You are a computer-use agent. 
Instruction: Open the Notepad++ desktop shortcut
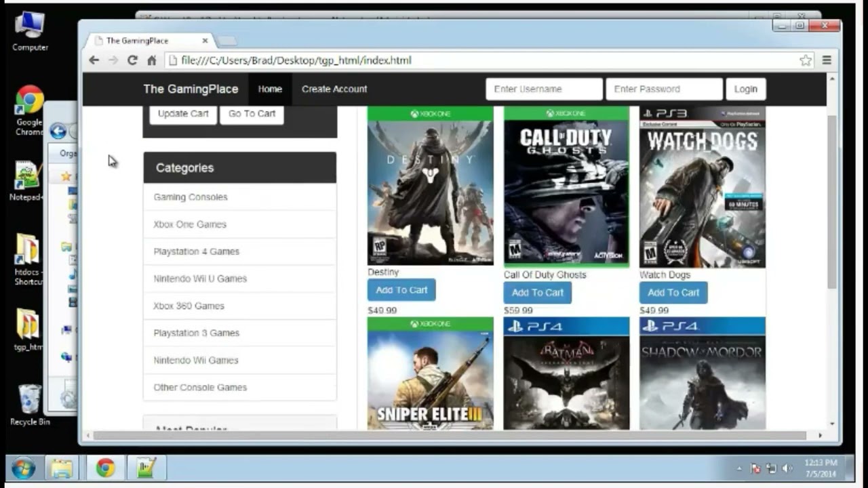(x=27, y=181)
